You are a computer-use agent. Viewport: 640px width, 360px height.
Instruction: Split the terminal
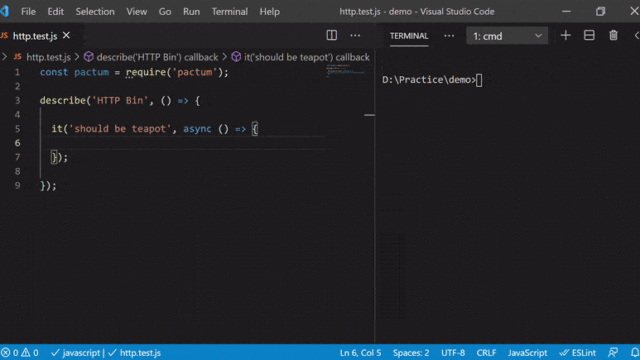pos(589,36)
